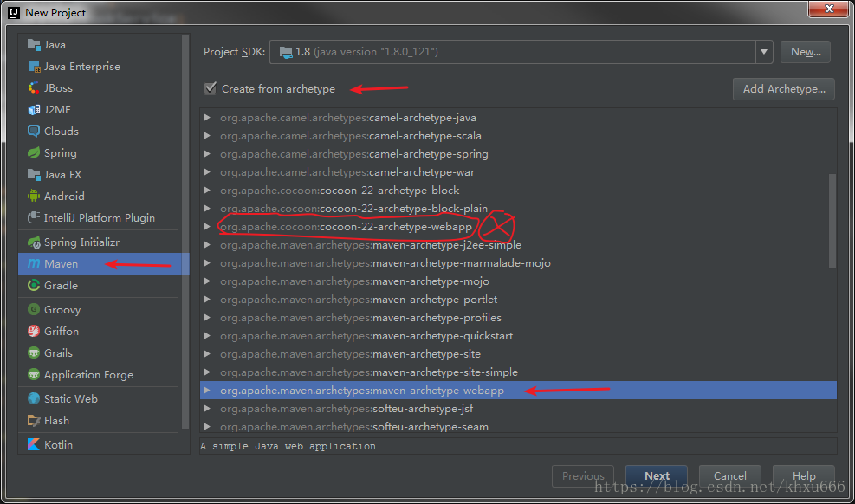Click the New... SDK button
855x504 pixels.
pos(806,52)
